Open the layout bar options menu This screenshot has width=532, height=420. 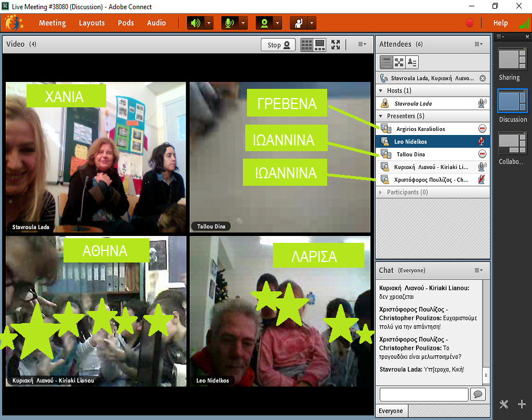500,37
